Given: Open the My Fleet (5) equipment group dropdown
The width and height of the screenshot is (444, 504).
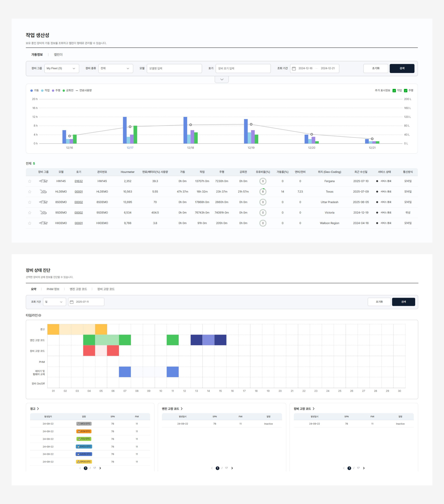Looking at the screenshot, I should 61,69.
